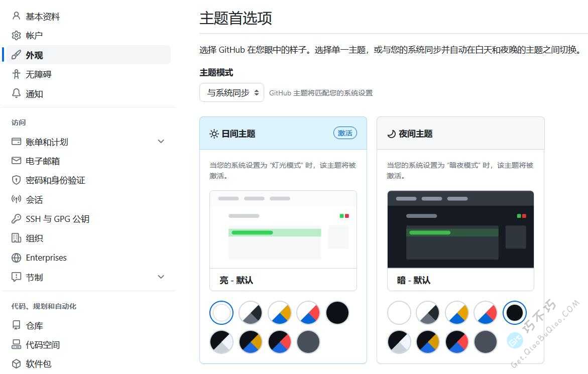Open 软件包 with the package icon
Viewport: 588px width, 374px height.
pyautogui.click(x=17, y=363)
